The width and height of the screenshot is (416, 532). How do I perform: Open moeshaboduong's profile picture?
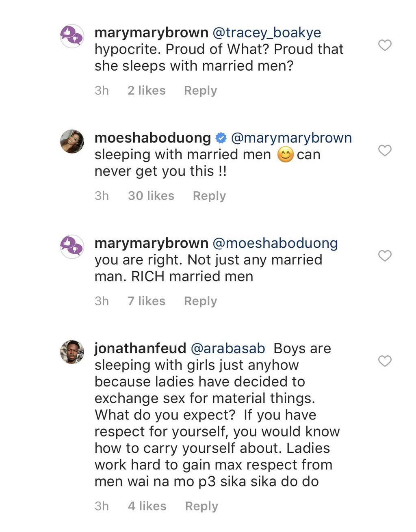(72, 141)
